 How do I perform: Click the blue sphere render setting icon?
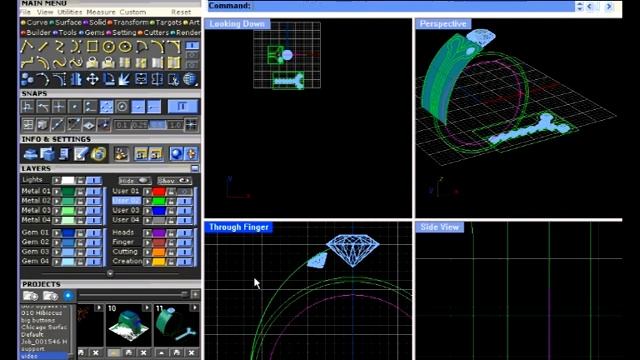point(176,154)
